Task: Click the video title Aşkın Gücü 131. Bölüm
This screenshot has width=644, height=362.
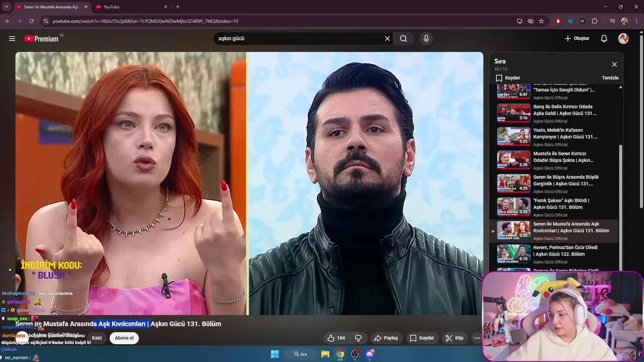Action: [x=118, y=324]
